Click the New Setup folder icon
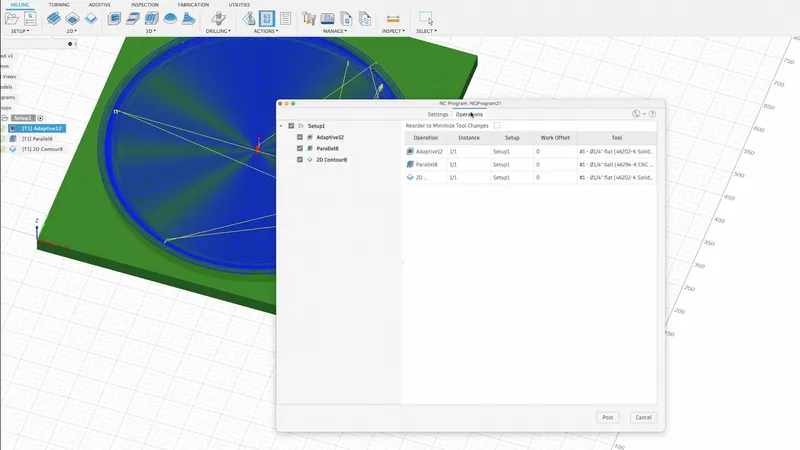800x450 pixels. [13, 18]
